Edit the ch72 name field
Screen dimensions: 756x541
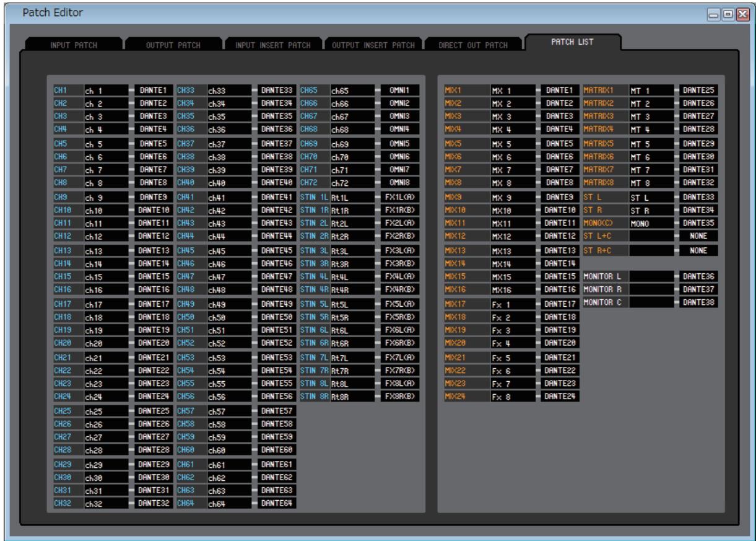click(x=352, y=182)
